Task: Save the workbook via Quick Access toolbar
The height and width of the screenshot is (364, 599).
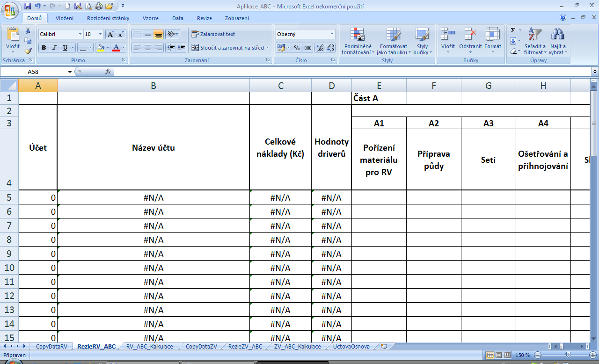Action: [x=28, y=7]
